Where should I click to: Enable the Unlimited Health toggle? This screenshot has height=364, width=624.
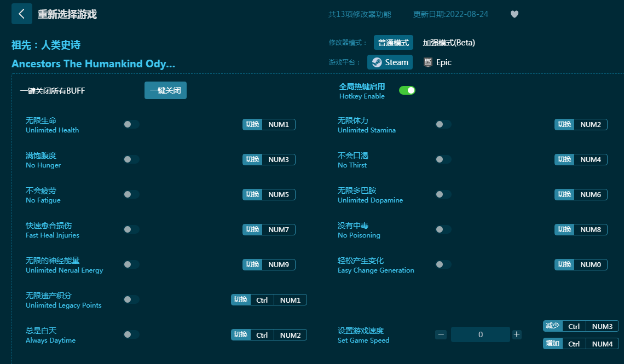click(x=131, y=124)
